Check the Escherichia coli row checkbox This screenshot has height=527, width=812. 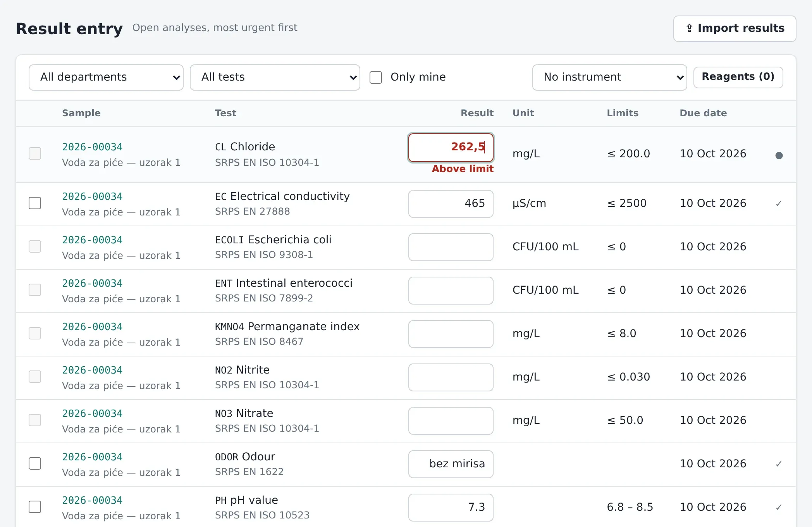[35, 246]
